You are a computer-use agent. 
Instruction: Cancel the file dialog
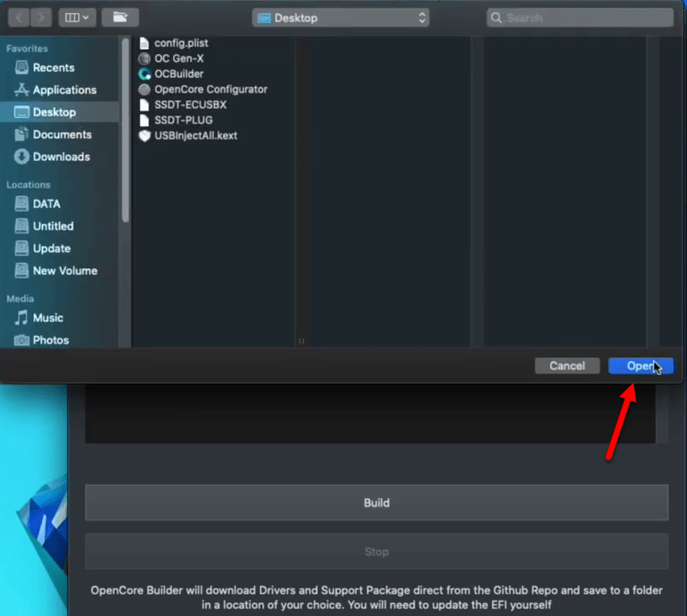coord(567,366)
